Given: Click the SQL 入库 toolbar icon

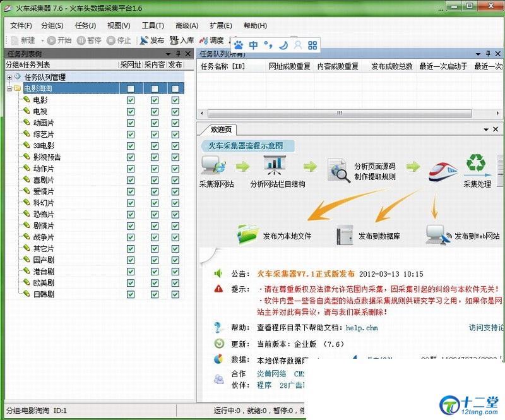Looking at the screenshot, I should tap(174, 40).
